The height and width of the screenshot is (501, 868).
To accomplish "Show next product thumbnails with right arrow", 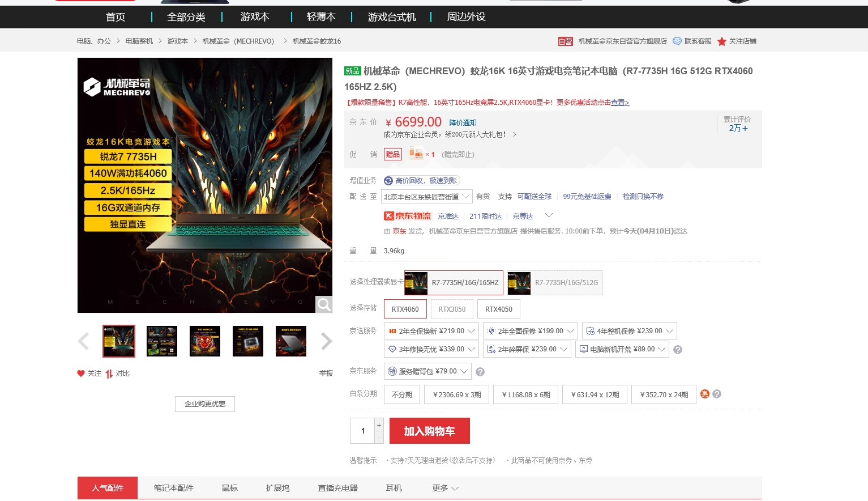I will [x=326, y=341].
